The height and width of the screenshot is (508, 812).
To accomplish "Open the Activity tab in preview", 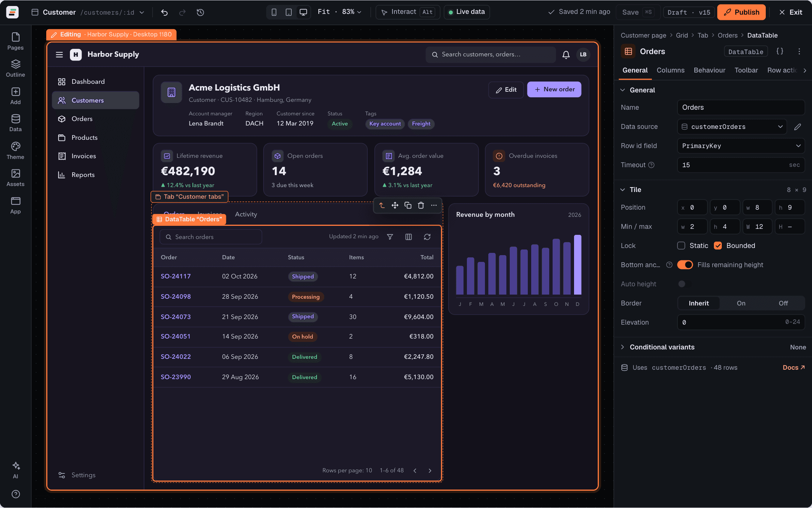I will [246, 214].
